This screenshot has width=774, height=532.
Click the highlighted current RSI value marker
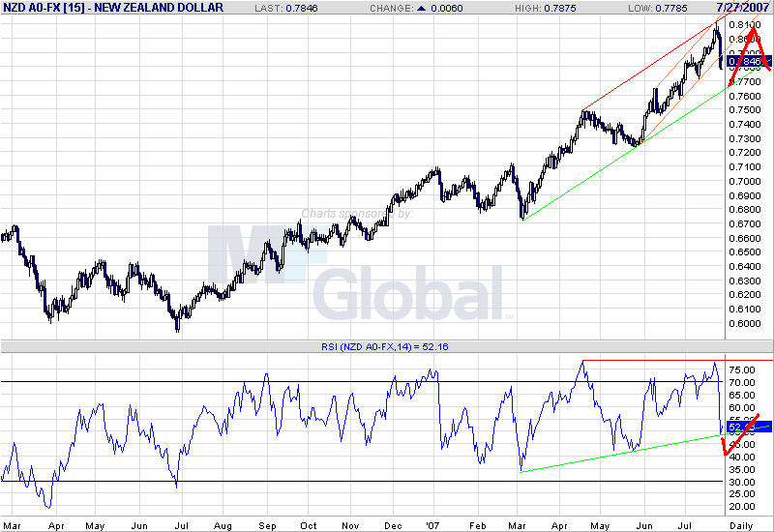click(x=748, y=427)
